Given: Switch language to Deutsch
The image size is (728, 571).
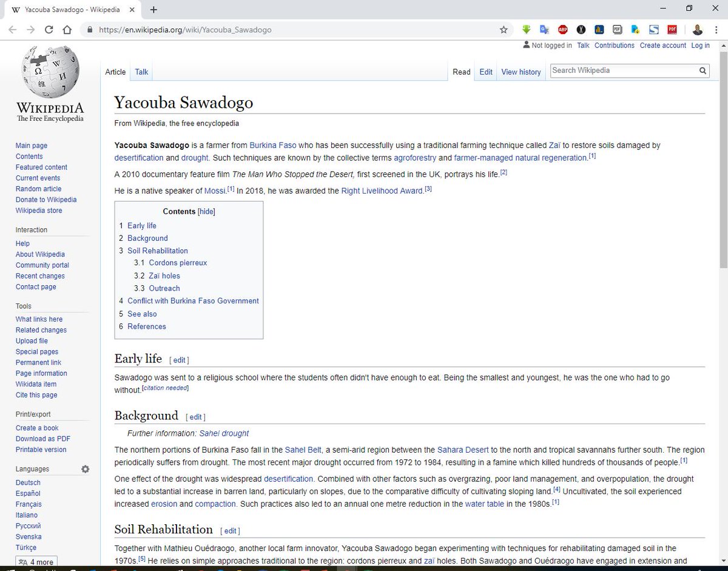Looking at the screenshot, I should [28, 483].
